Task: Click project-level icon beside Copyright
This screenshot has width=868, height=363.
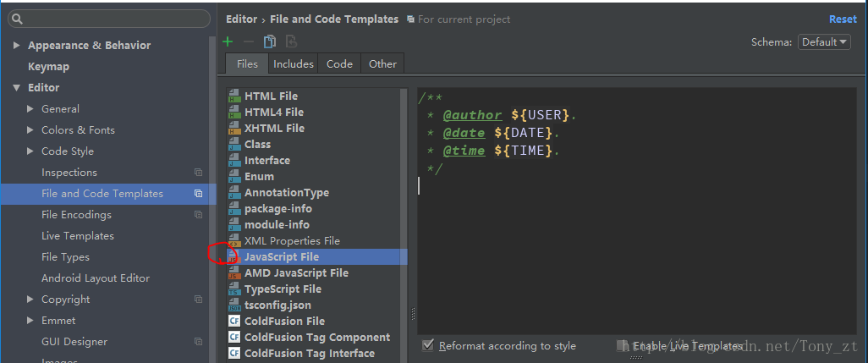Action: (198, 300)
